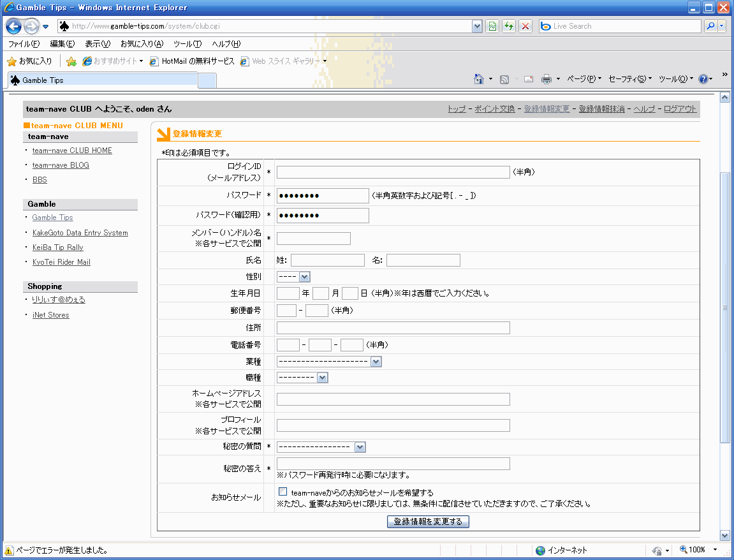Image resolution: width=734 pixels, height=560 pixels.
Task: Open the HotMail の無料サービス favorite
Action: 191,61
